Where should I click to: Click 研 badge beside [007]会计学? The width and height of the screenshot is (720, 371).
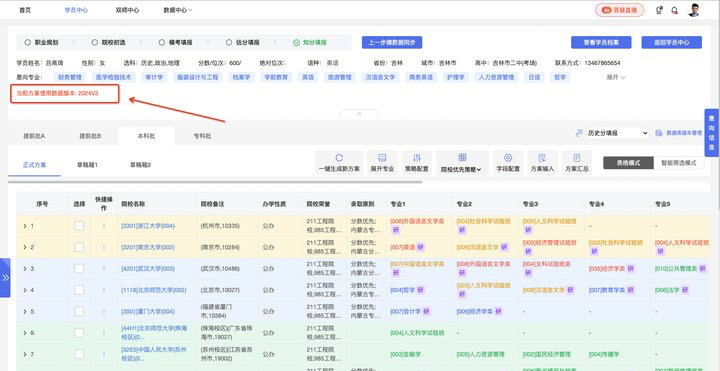click(427, 311)
